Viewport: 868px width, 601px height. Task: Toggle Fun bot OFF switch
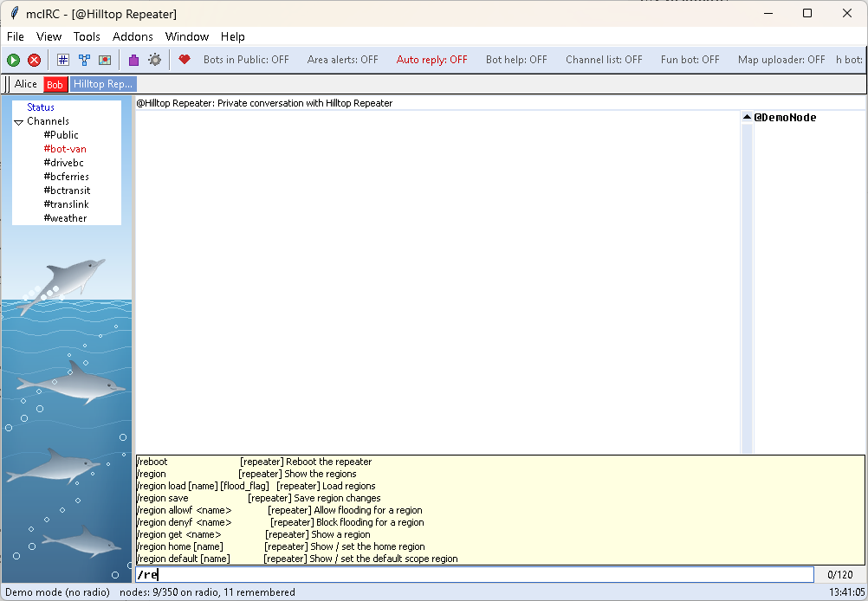click(690, 60)
